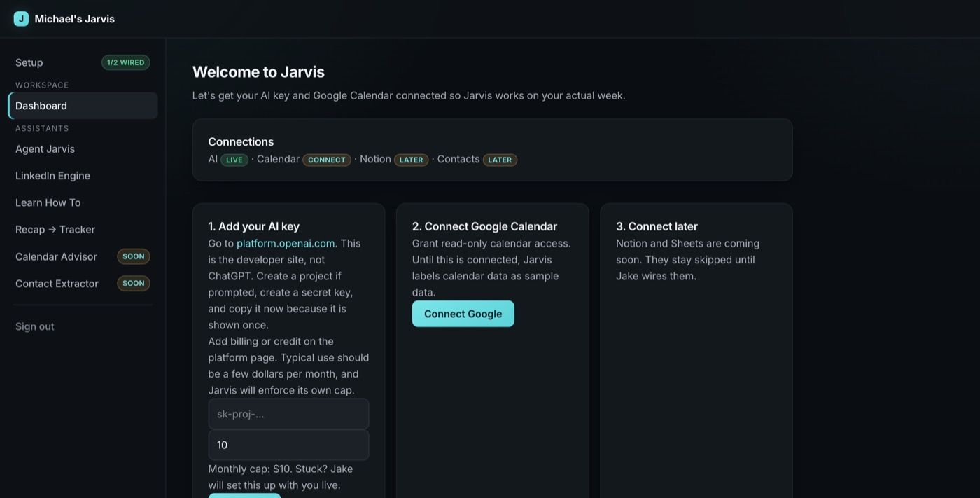
Task: Click the Notion LATER status badge
Action: [411, 160]
